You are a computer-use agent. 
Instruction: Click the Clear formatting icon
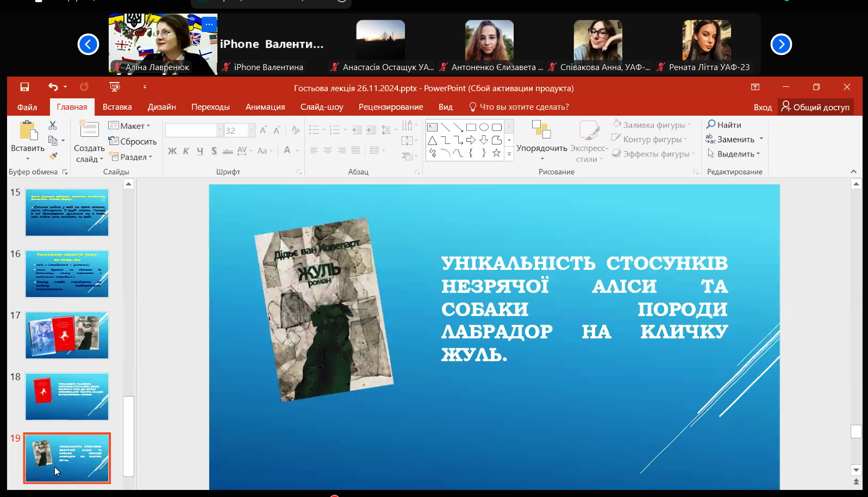pos(295,130)
